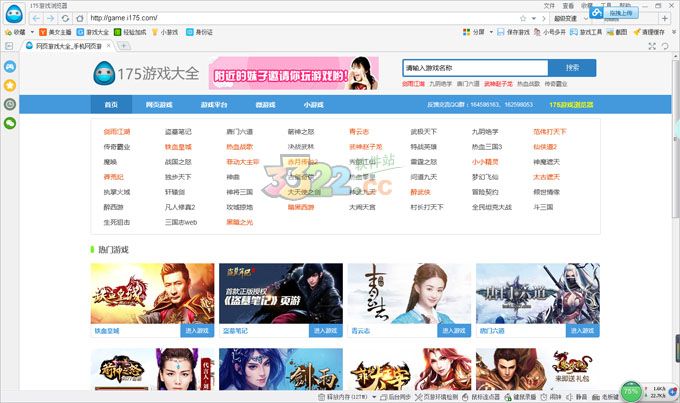Image resolution: width=680 pixels, height=403 pixels.
Task: Bookmark the page with the star icon
Action: [x=523, y=18]
